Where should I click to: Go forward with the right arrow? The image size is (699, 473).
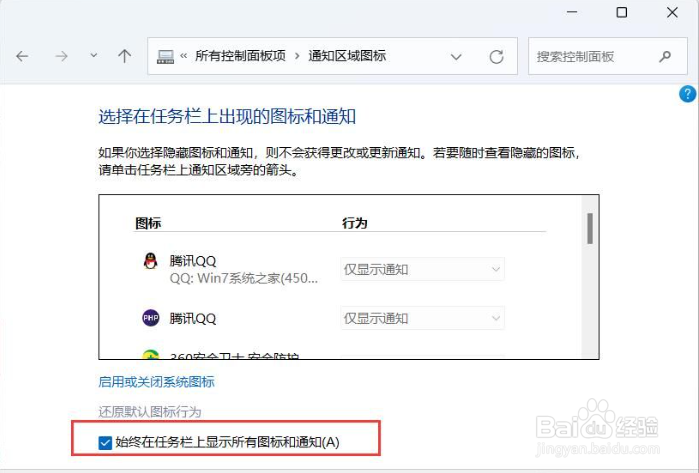point(61,56)
